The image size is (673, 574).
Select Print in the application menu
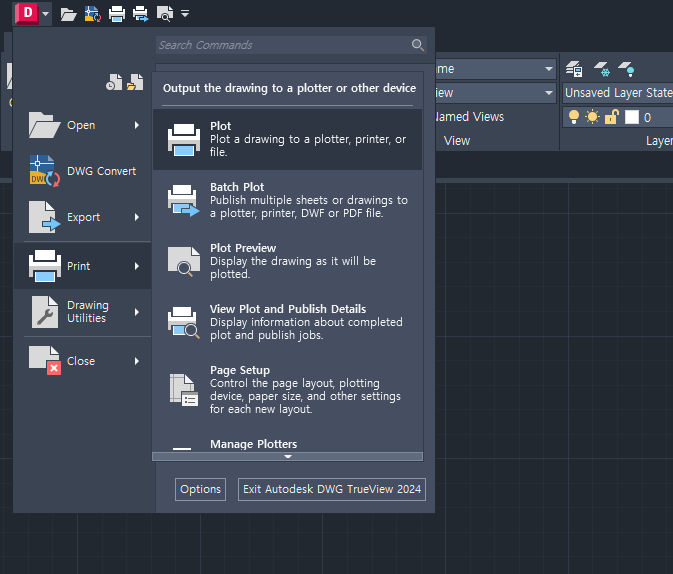(83, 266)
